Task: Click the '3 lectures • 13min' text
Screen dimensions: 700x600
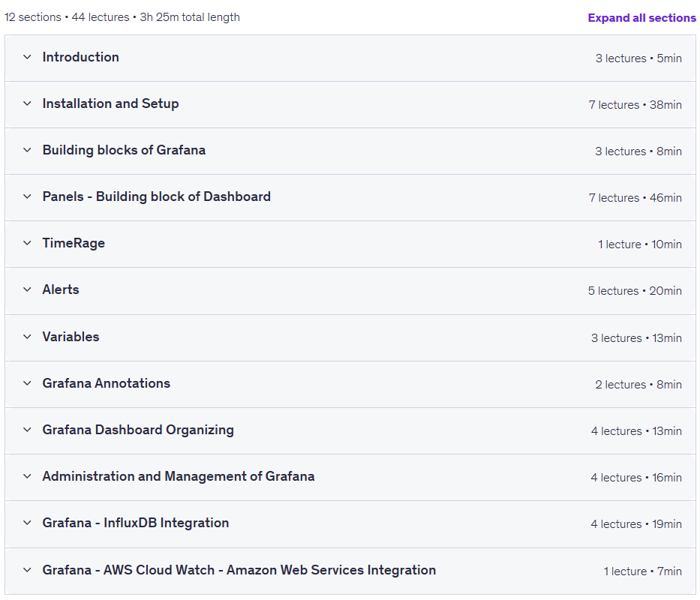Action: click(637, 338)
